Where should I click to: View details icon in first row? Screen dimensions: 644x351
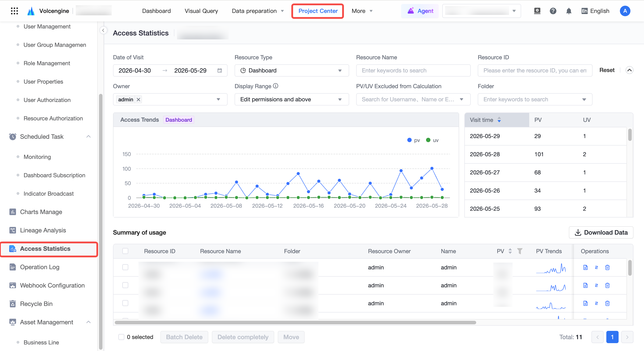[x=585, y=267]
